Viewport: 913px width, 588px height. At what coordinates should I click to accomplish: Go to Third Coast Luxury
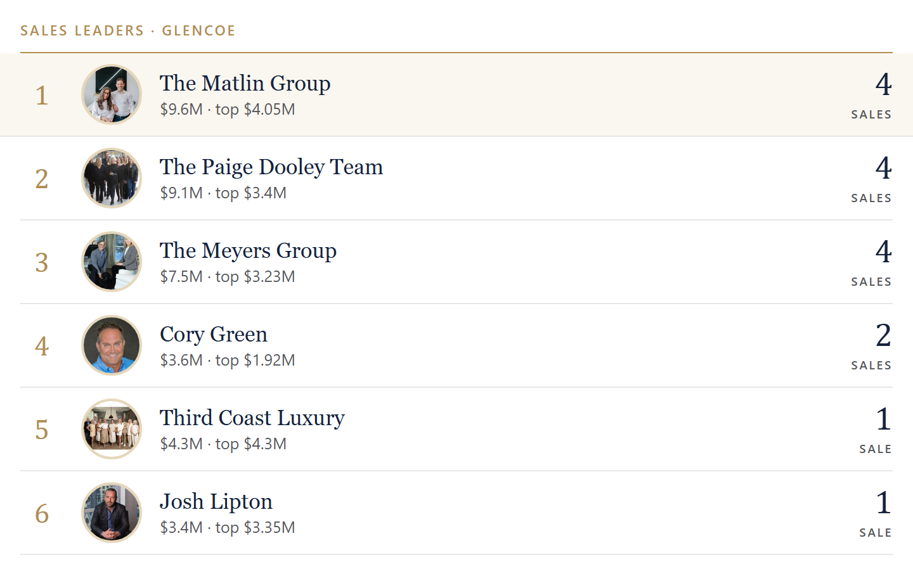coord(252,418)
